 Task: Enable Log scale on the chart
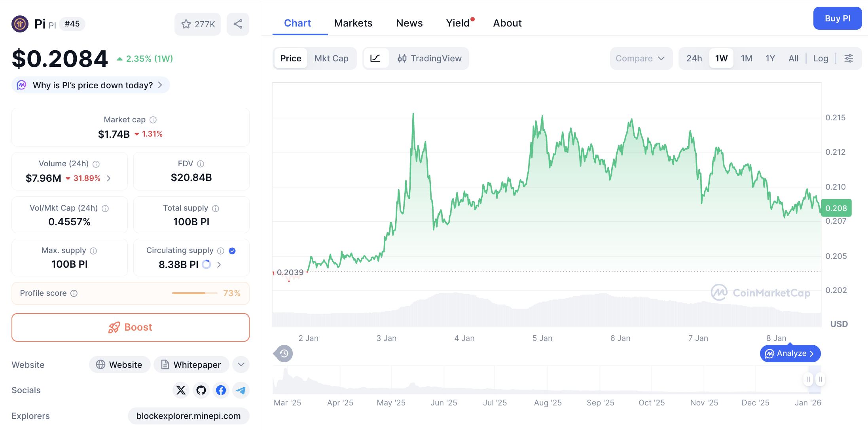click(821, 58)
